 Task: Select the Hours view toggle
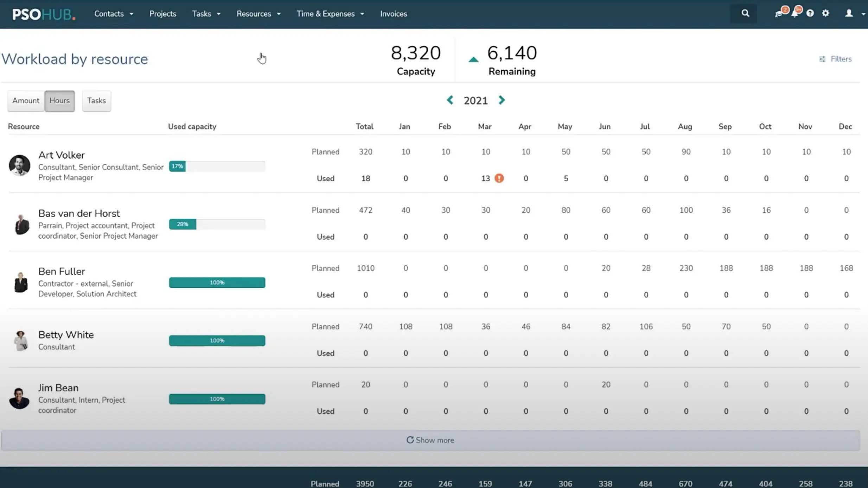pos(59,101)
